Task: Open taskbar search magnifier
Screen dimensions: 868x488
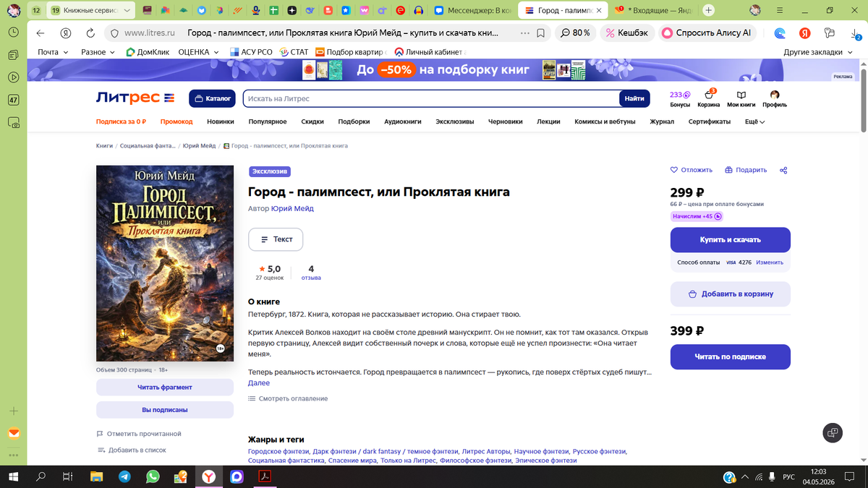Action: coord(41,476)
